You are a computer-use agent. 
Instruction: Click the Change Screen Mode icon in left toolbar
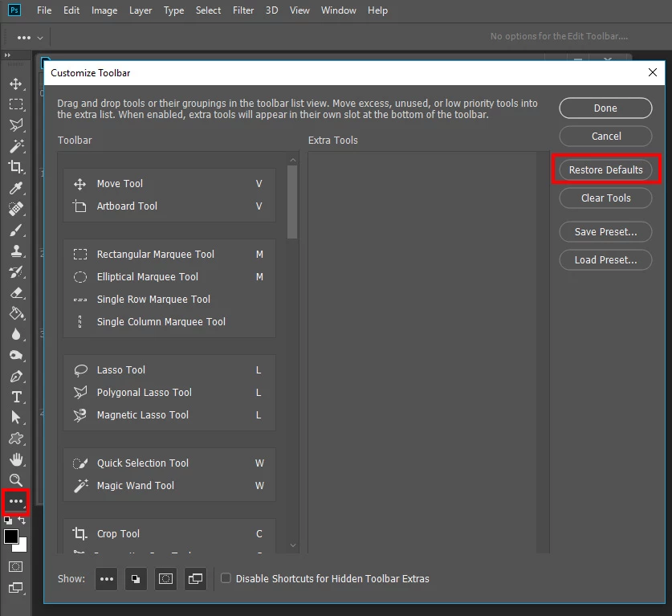point(16,588)
